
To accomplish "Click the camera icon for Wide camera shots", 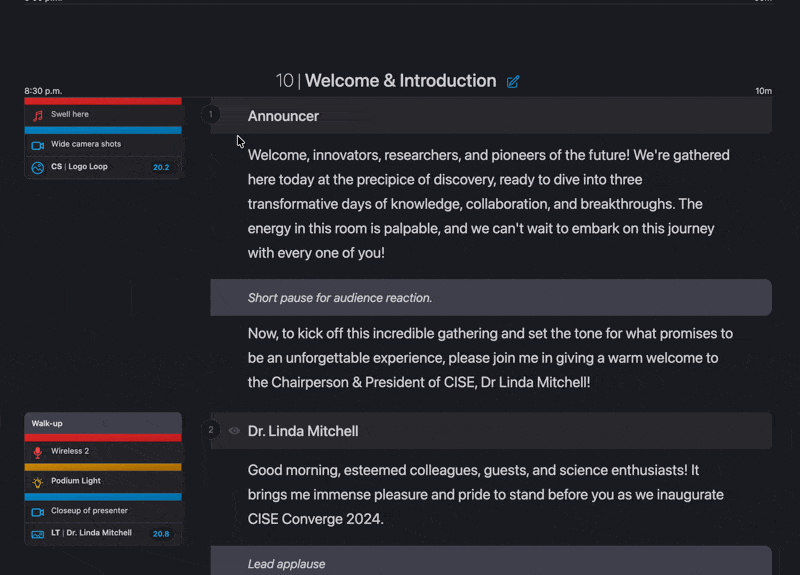I will tap(38, 145).
